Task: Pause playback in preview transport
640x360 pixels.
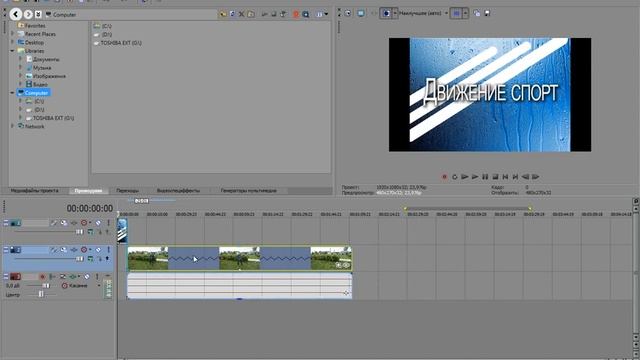Action: click(485, 177)
